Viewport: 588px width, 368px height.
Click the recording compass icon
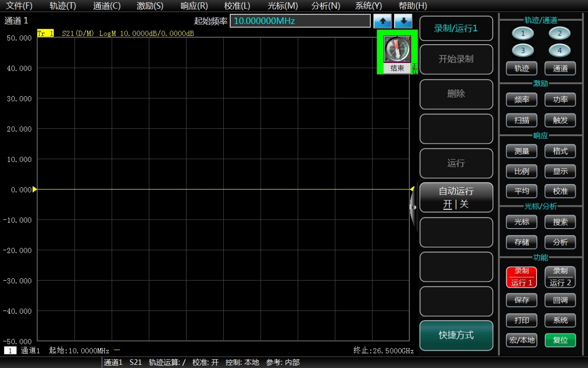(397, 49)
